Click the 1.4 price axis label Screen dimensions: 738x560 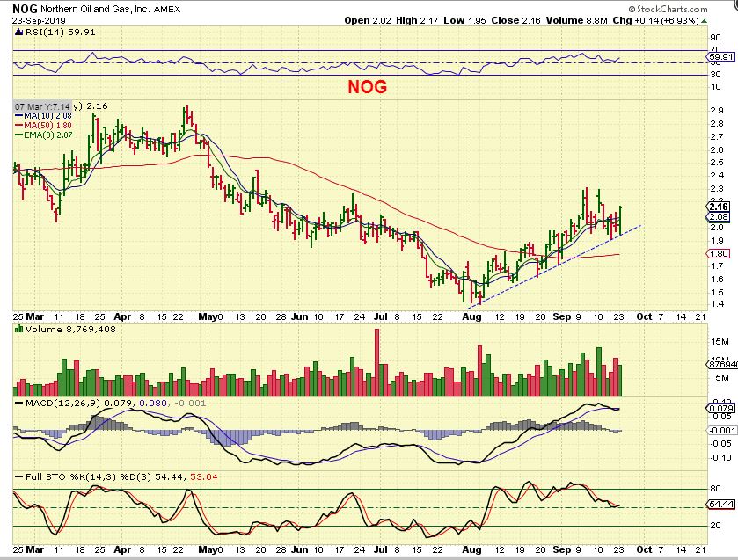[717, 304]
